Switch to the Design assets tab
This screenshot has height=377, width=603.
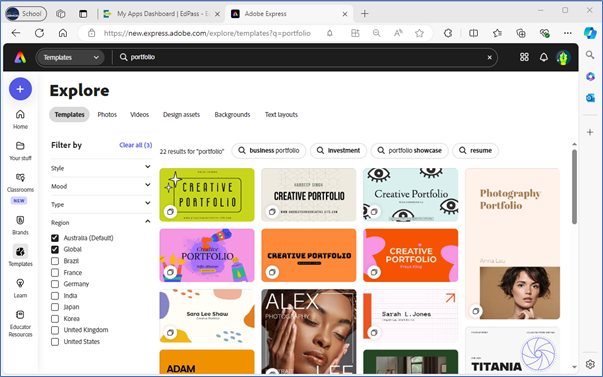[x=181, y=115]
